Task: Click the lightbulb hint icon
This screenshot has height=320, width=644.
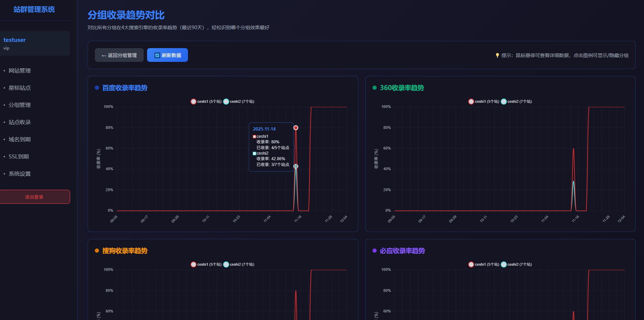Action: pyautogui.click(x=497, y=55)
